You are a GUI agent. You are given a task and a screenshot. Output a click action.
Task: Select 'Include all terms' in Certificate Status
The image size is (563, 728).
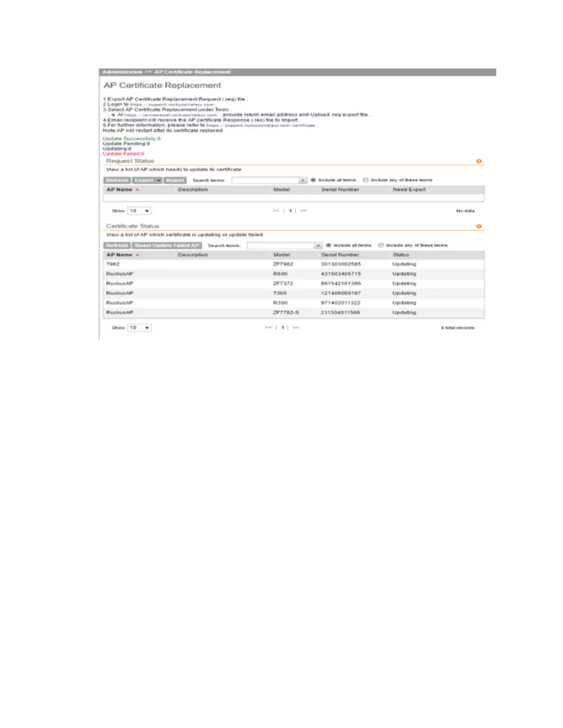pyautogui.click(x=328, y=245)
